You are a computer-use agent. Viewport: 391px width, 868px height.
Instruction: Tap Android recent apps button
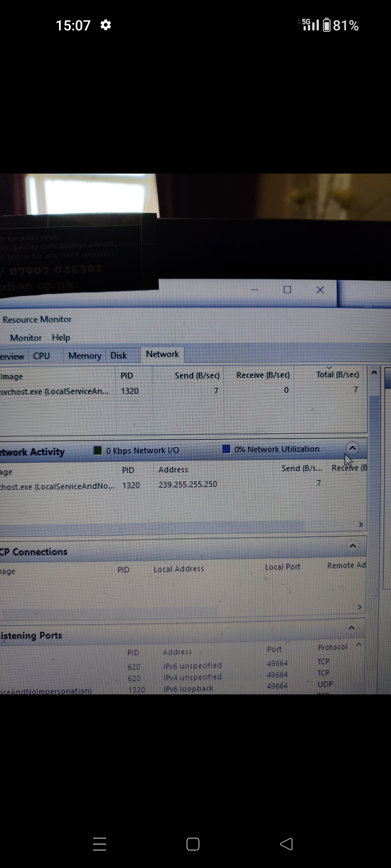coord(99,844)
